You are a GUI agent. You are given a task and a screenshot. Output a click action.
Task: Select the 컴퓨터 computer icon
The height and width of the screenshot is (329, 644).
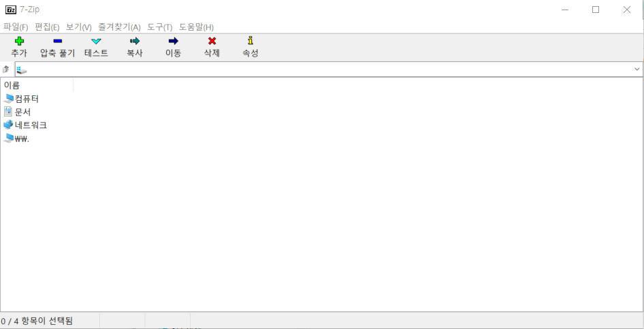point(8,99)
